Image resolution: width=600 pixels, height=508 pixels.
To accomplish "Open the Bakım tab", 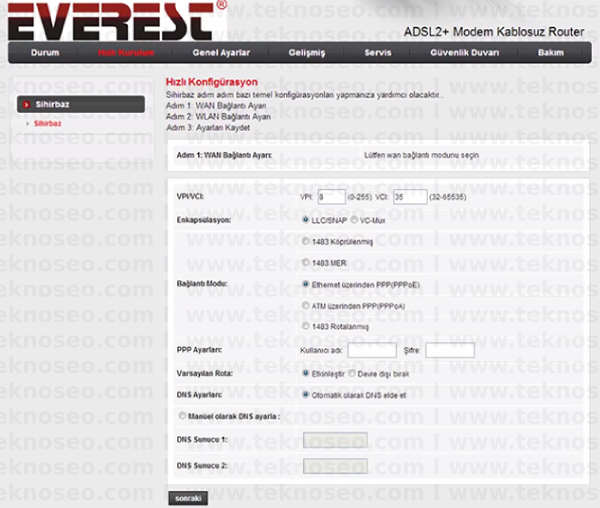I will (x=551, y=53).
